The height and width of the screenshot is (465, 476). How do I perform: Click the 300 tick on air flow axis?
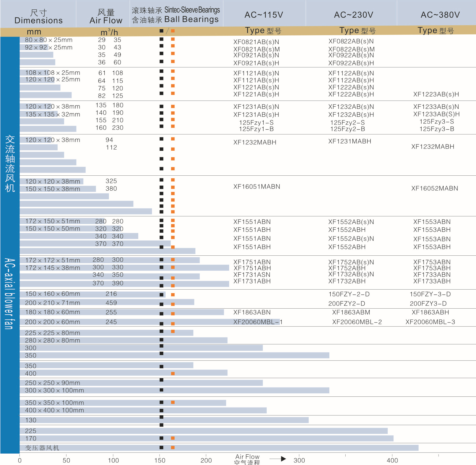299,460
